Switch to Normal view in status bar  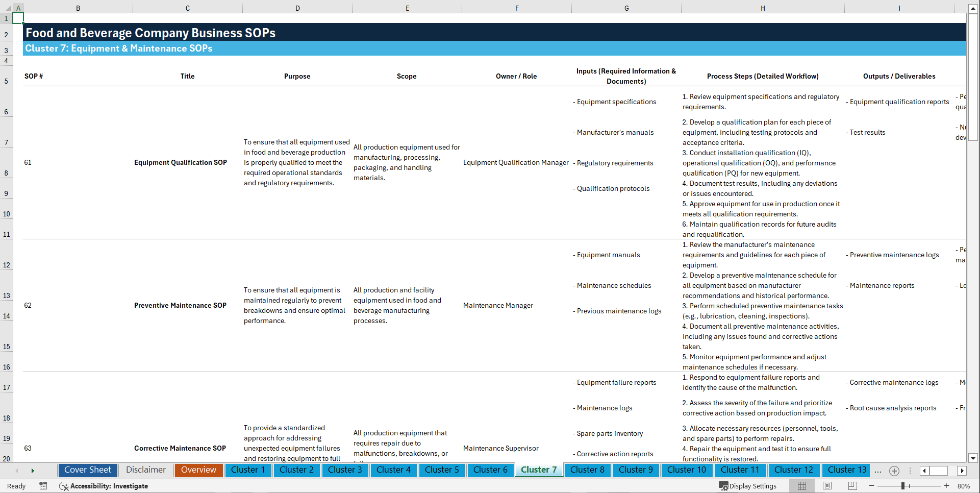click(801, 486)
